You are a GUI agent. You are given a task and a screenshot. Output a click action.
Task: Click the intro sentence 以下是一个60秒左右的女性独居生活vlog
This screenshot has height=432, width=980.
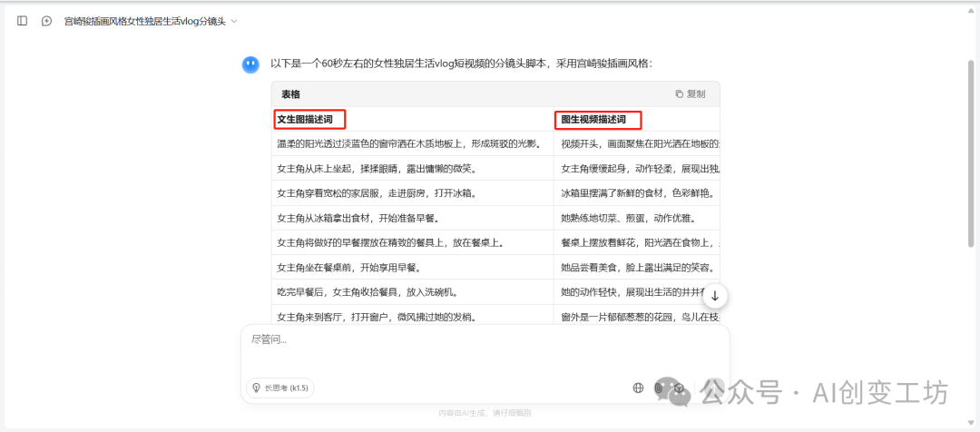click(461, 64)
